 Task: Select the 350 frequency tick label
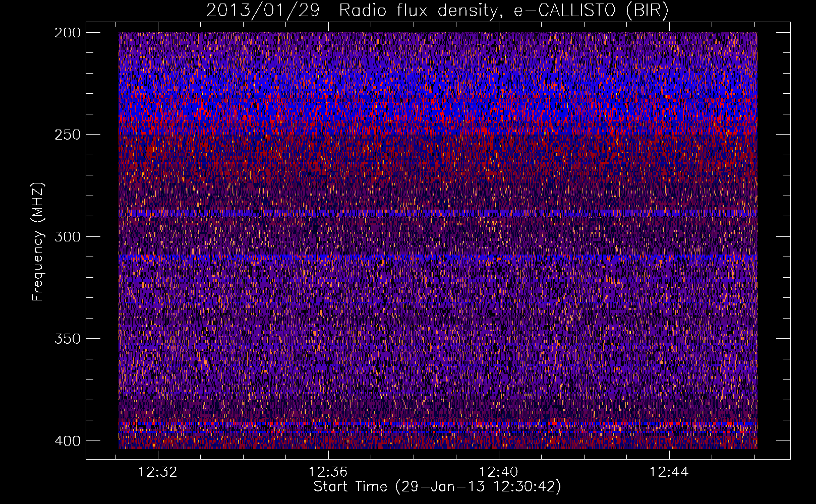click(x=67, y=338)
